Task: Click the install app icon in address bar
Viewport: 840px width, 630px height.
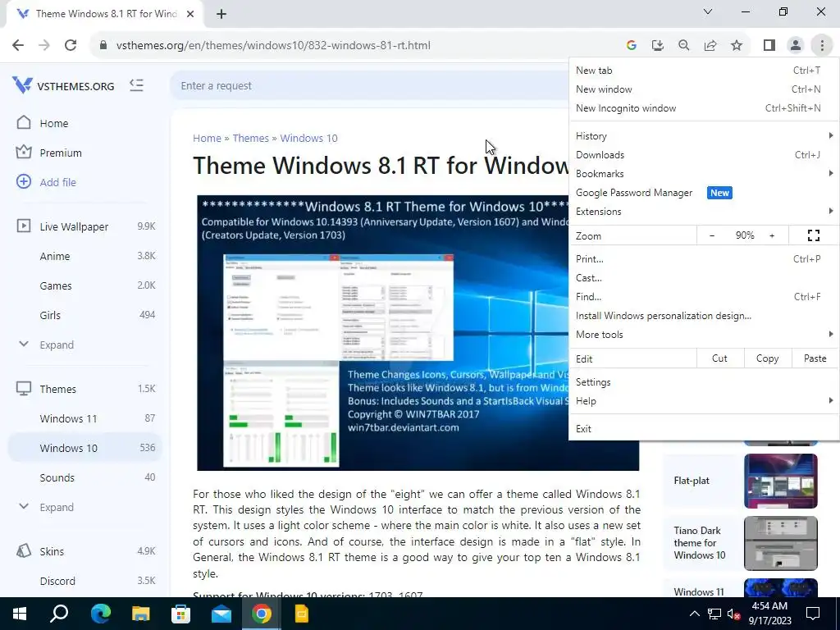Action: [657, 46]
